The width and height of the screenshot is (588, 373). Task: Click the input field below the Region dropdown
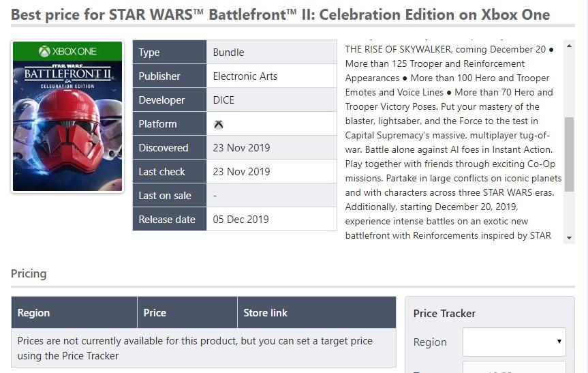click(514, 368)
